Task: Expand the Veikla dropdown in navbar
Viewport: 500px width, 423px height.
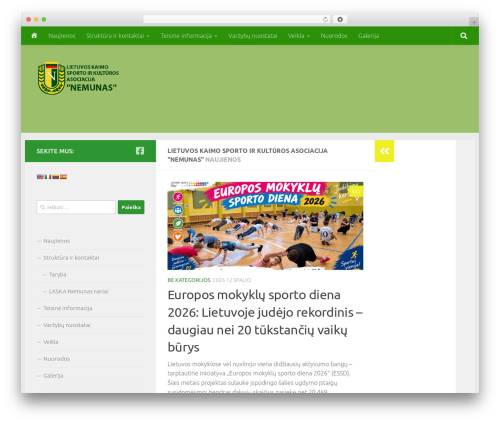Action: pyautogui.click(x=299, y=36)
